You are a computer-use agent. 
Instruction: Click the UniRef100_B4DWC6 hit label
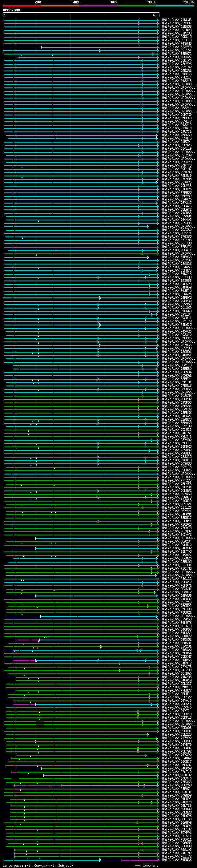point(176,860)
